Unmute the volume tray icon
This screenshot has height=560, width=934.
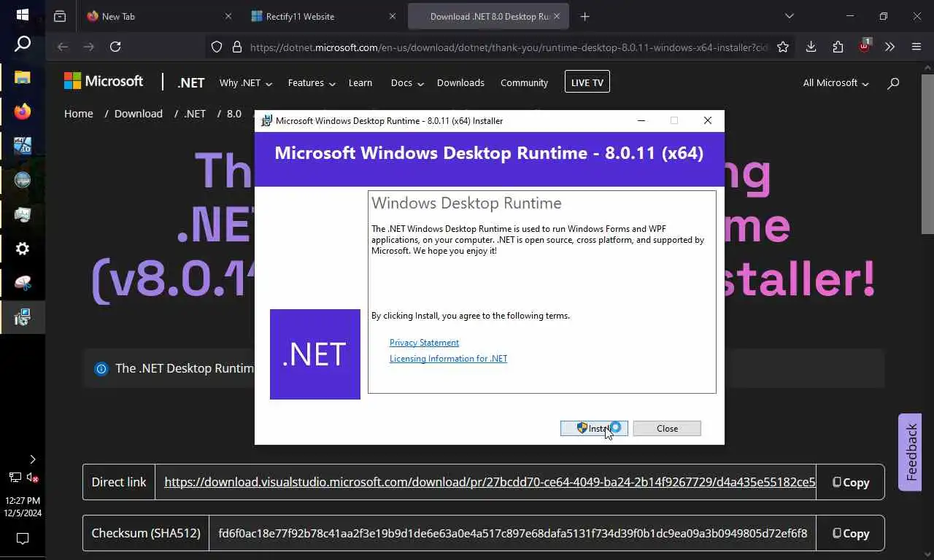point(32,478)
